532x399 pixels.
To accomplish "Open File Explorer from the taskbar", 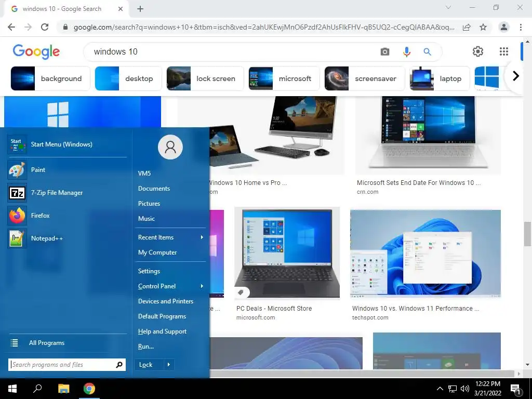I will [x=63, y=389].
